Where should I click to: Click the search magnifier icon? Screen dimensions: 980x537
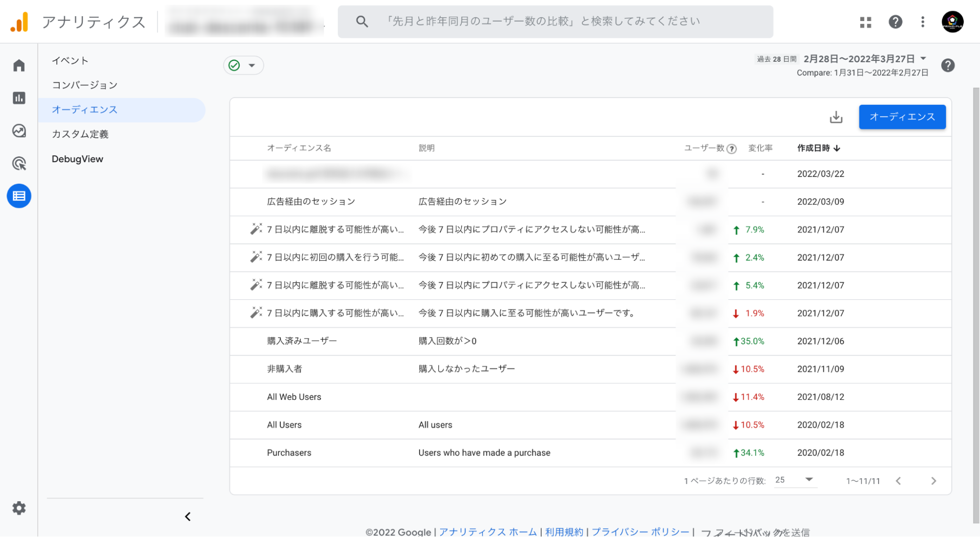pyautogui.click(x=362, y=22)
